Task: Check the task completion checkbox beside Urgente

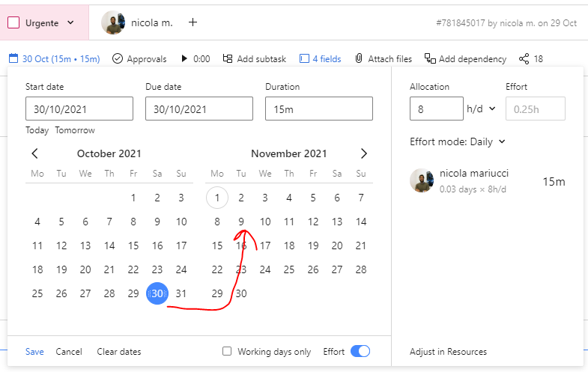Action: pos(13,22)
